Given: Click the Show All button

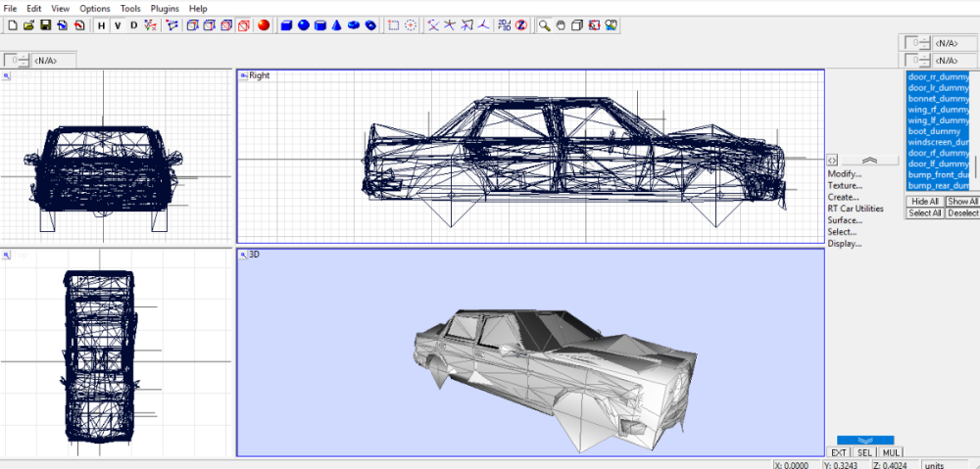Looking at the screenshot, I should (962, 202).
